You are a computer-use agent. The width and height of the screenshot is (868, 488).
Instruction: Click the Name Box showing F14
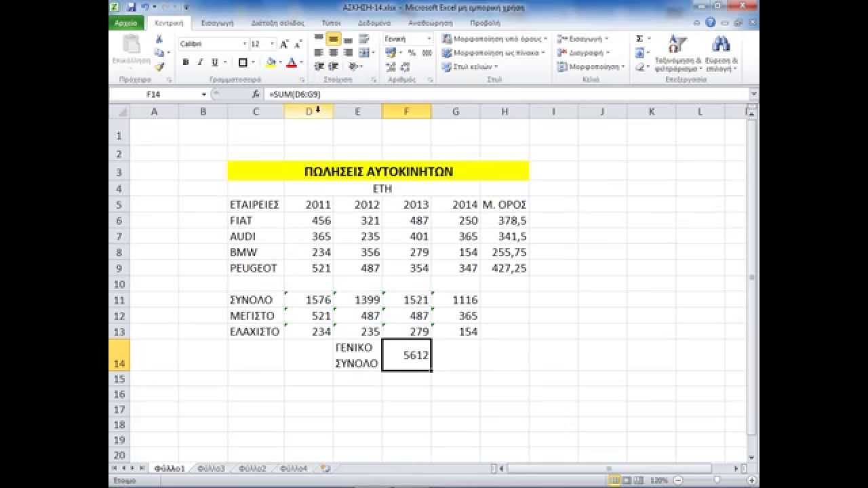coord(155,94)
